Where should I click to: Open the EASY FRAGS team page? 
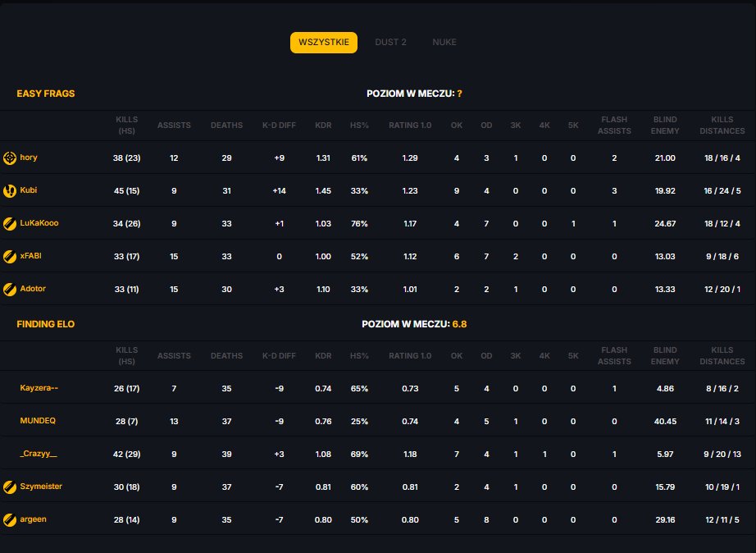[x=46, y=94]
